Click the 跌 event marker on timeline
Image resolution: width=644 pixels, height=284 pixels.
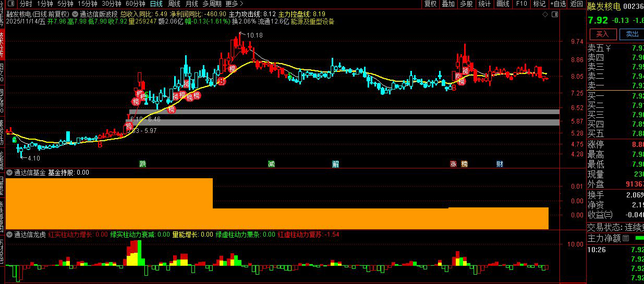[142, 164]
